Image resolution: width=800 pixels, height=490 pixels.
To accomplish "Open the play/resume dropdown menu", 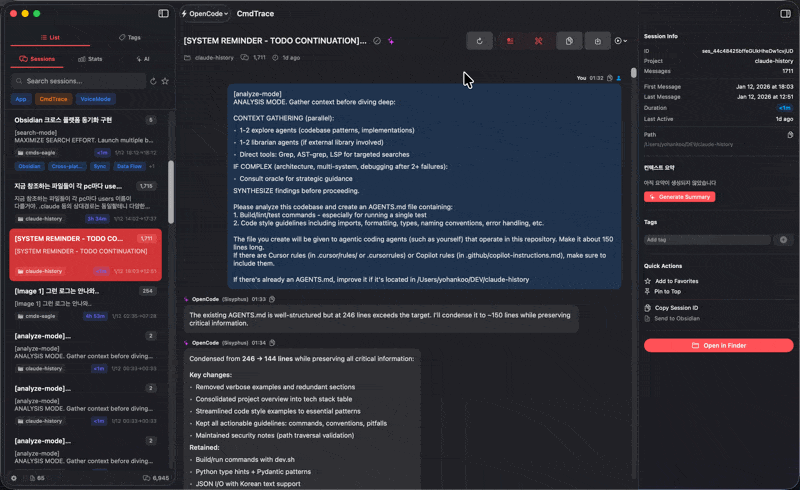I will tap(620, 41).
